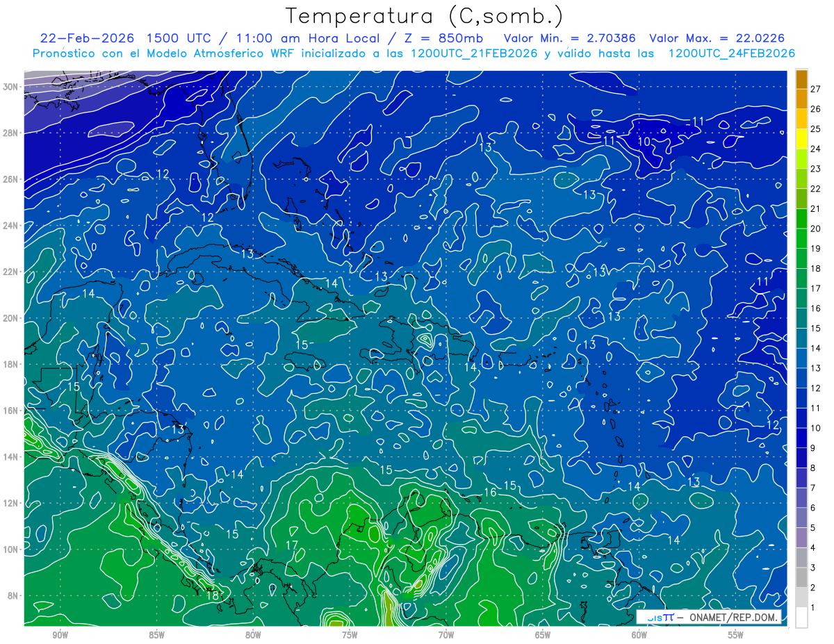Click blue swatch between legend 9 and 10
This screenshot has width=834, height=644.
tap(801, 438)
